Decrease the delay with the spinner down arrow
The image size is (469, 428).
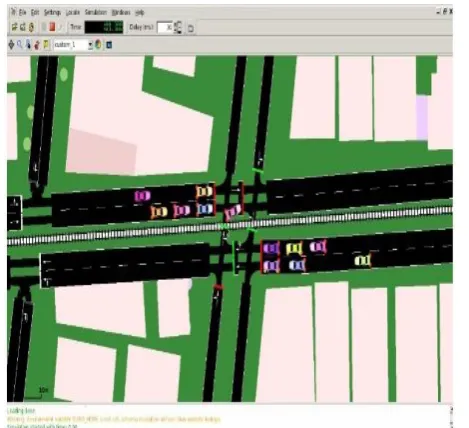[x=178, y=30]
